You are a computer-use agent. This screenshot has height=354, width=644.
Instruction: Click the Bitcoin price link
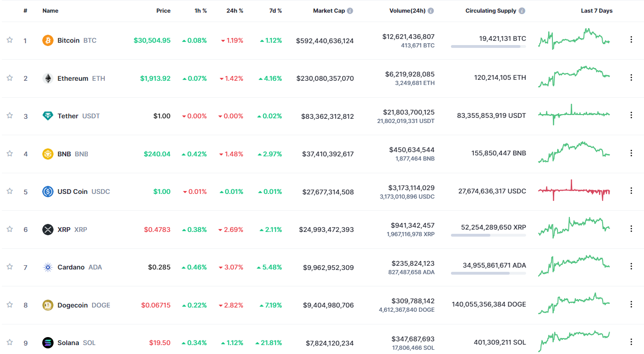(152, 40)
